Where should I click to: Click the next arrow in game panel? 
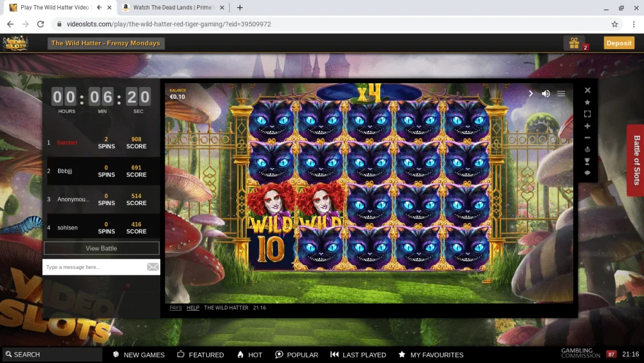click(x=531, y=93)
